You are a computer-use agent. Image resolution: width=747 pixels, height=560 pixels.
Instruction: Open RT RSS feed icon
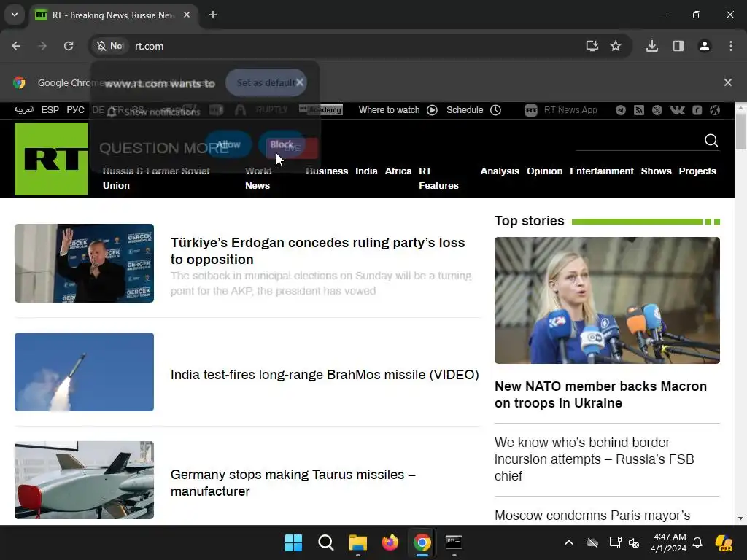pyautogui.click(x=639, y=110)
